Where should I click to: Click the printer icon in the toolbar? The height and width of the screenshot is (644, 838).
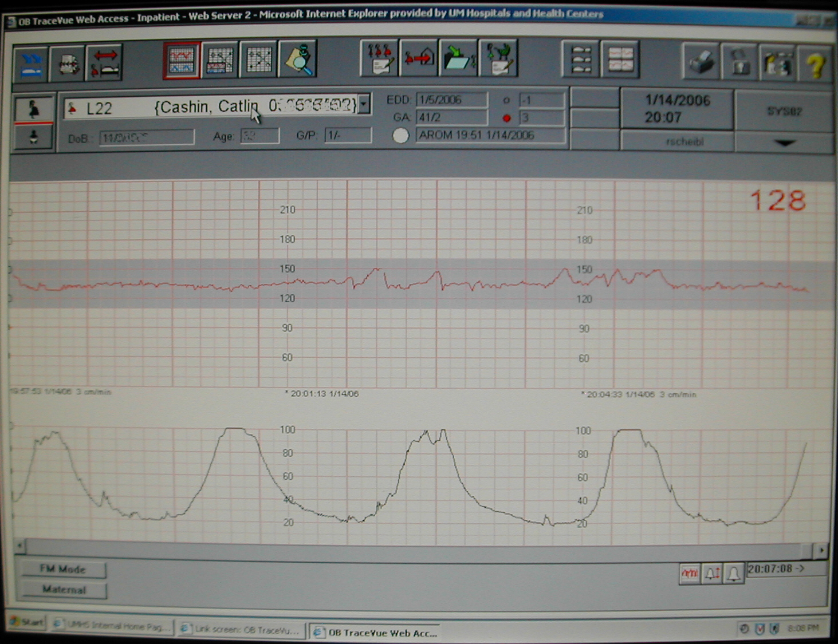[701, 61]
